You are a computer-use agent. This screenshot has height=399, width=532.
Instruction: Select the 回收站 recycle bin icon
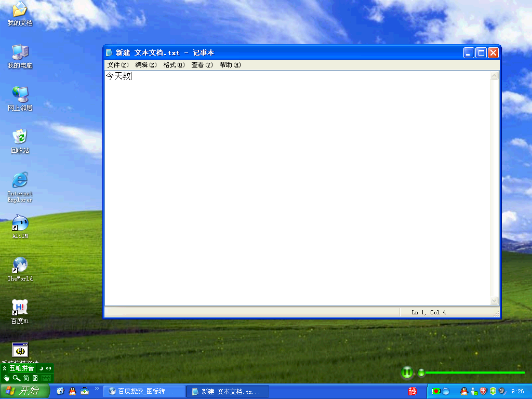(20, 141)
